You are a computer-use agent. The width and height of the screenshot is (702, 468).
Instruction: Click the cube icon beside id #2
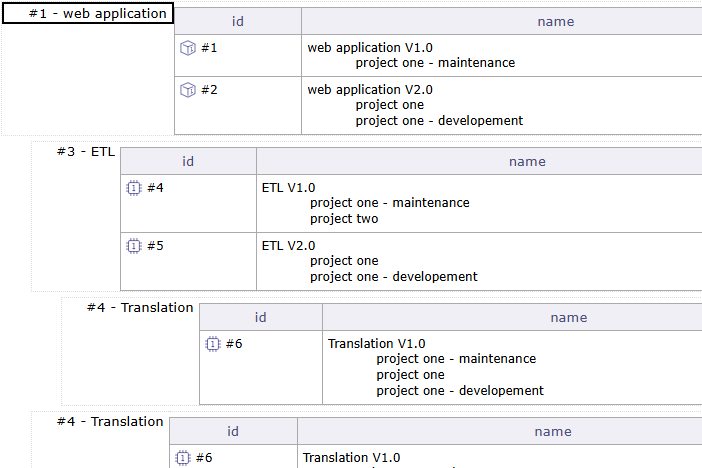[x=187, y=90]
